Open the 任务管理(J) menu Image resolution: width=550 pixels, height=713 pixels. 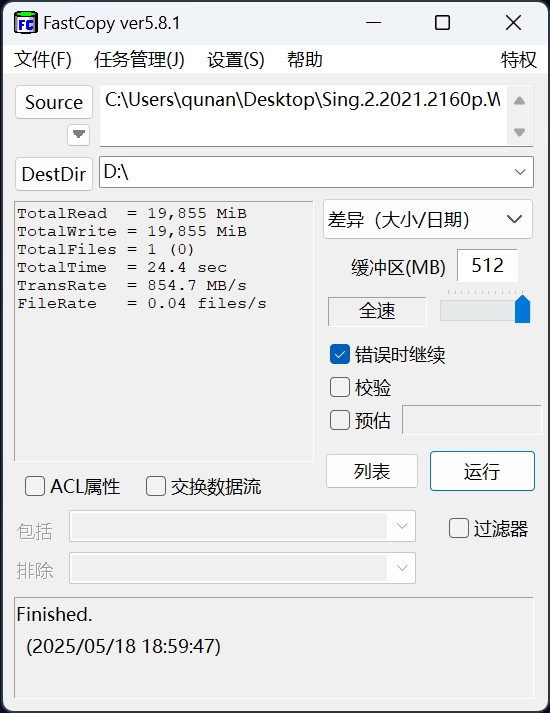coord(139,60)
